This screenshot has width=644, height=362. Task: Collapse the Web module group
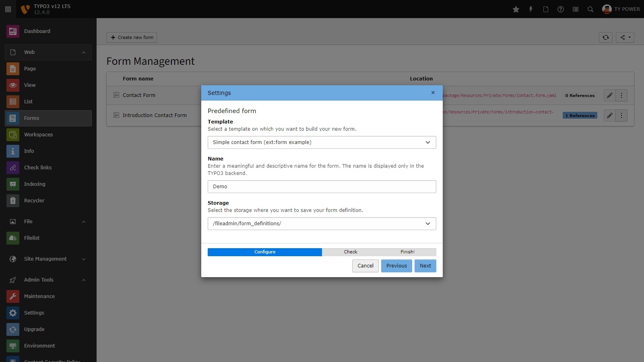[x=48, y=52]
